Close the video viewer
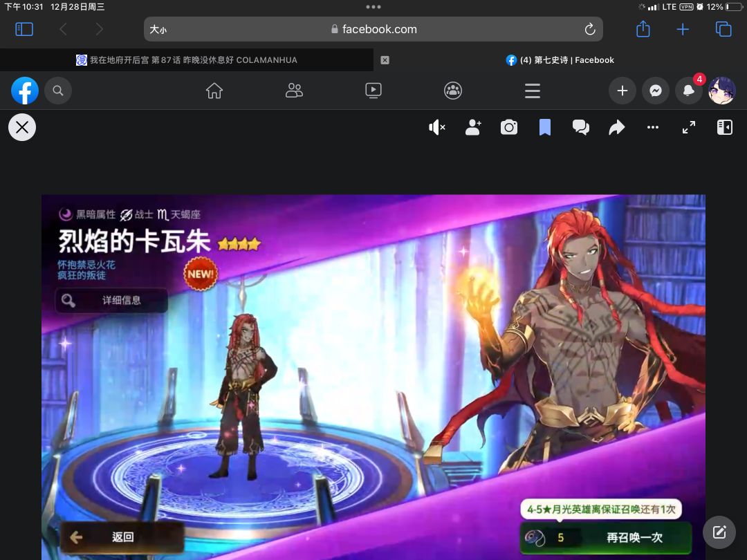The height and width of the screenshot is (560, 747). [22, 128]
